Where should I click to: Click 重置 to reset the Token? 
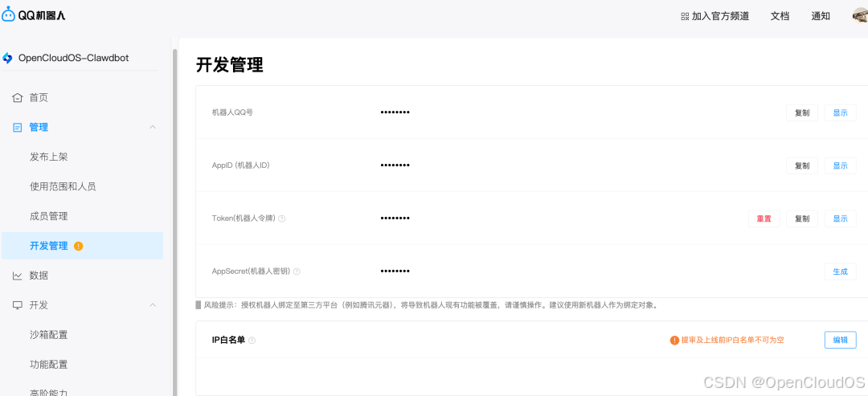pos(764,218)
